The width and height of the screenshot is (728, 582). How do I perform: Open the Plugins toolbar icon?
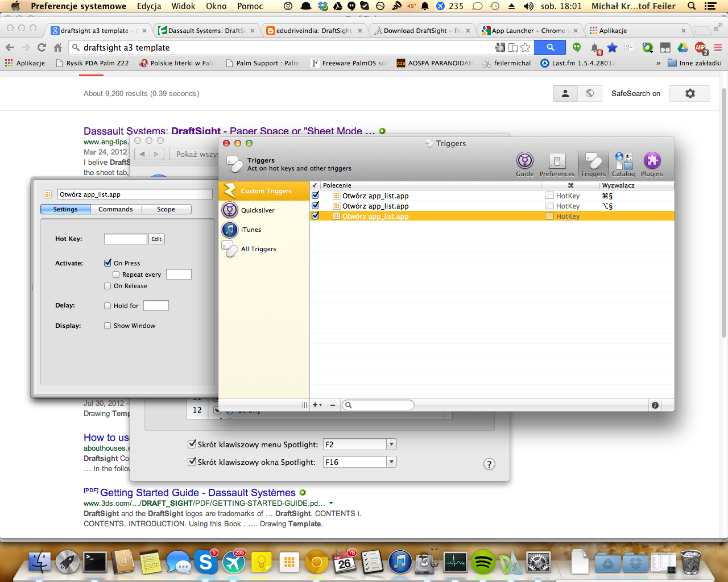652,165
